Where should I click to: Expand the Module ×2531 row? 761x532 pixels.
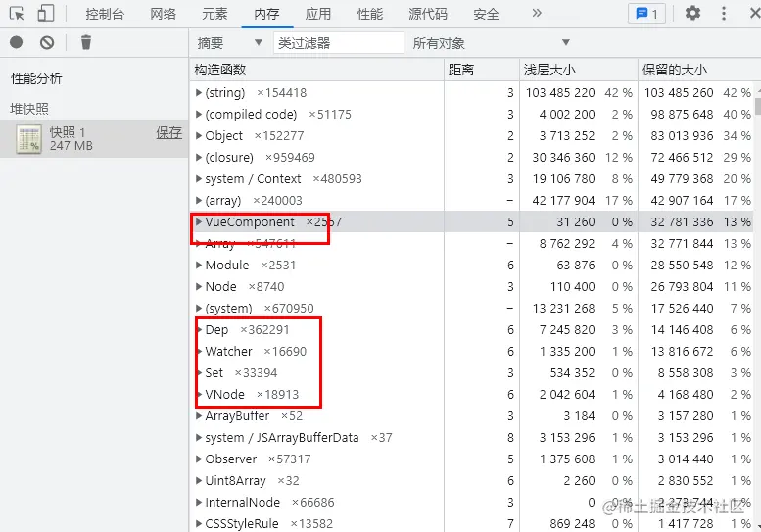tap(199, 266)
